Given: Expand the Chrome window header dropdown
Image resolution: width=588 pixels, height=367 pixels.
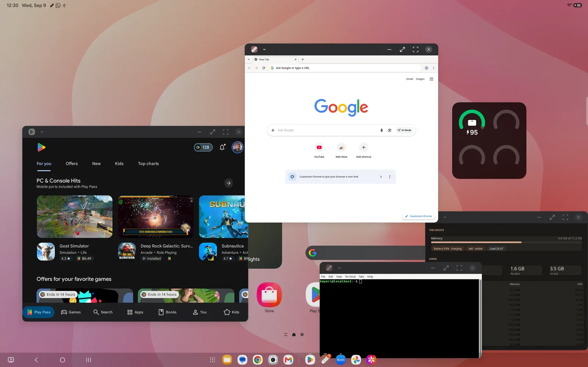Looking at the screenshot, I should click(264, 50).
